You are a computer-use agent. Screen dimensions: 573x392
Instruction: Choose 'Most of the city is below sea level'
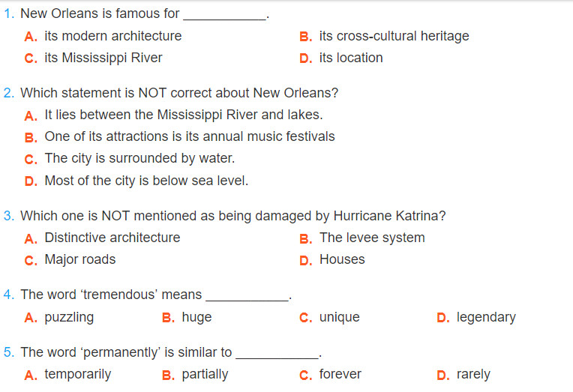136,181
